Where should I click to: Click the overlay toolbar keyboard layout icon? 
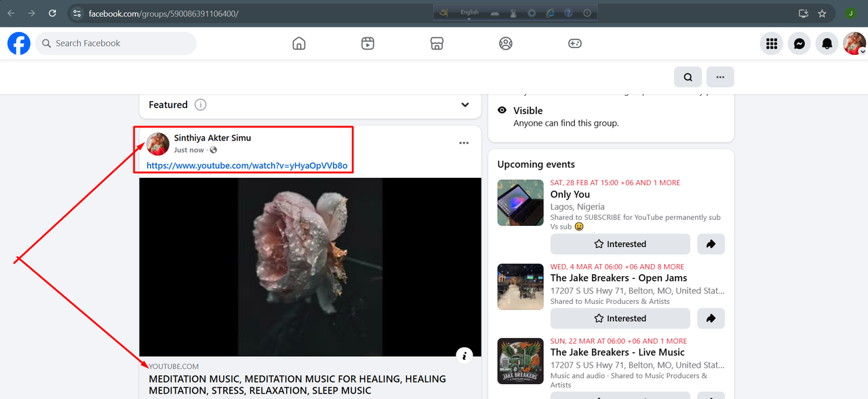[495, 13]
